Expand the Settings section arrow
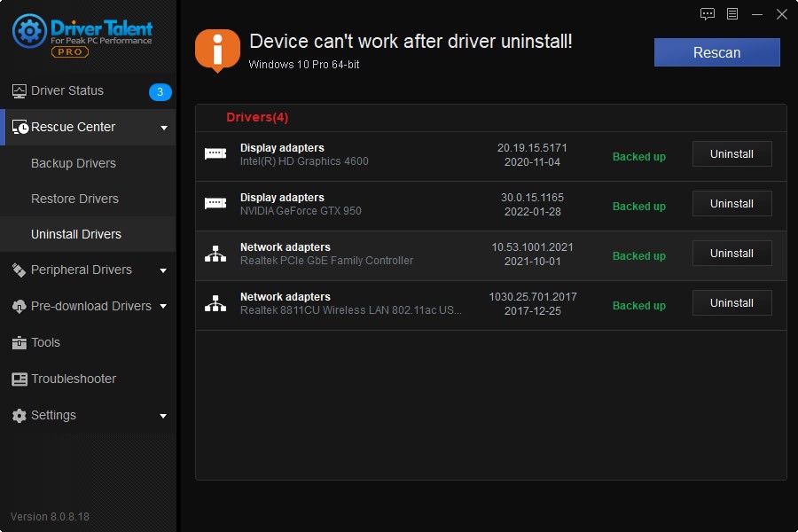798x532 pixels. (x=164, y=416)
